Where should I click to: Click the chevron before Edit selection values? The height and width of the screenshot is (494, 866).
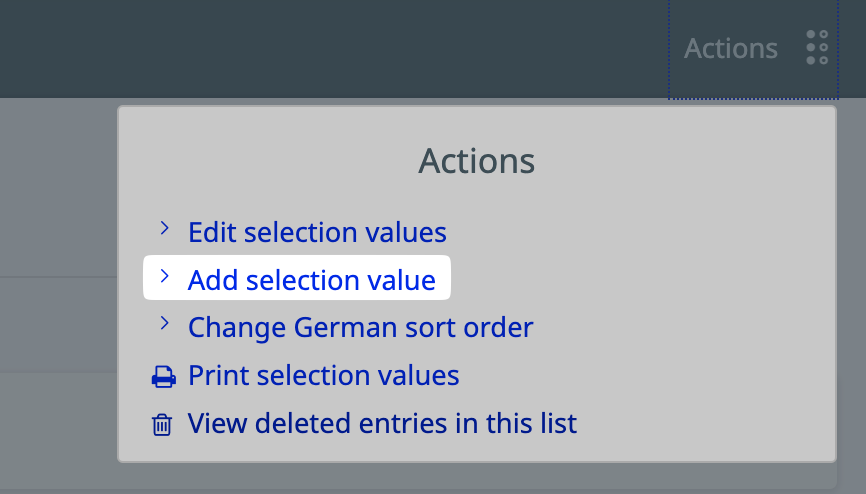click(x=164, y=229)
